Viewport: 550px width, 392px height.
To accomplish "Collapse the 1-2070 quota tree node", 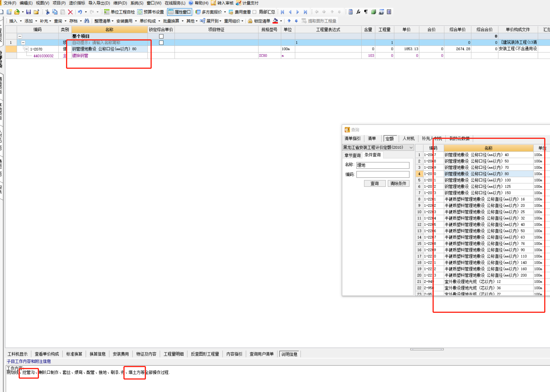I will [26, 49].
